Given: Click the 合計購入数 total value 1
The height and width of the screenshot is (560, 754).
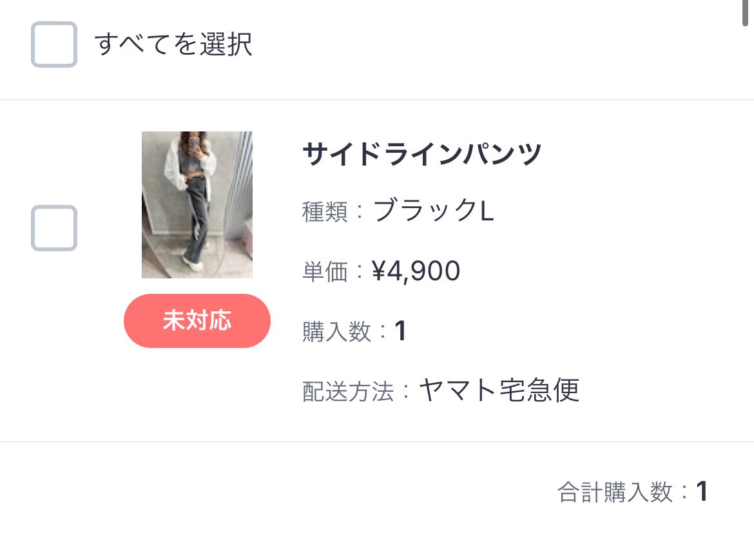Looking at the screenshot, I should click(x=702, y=492).
